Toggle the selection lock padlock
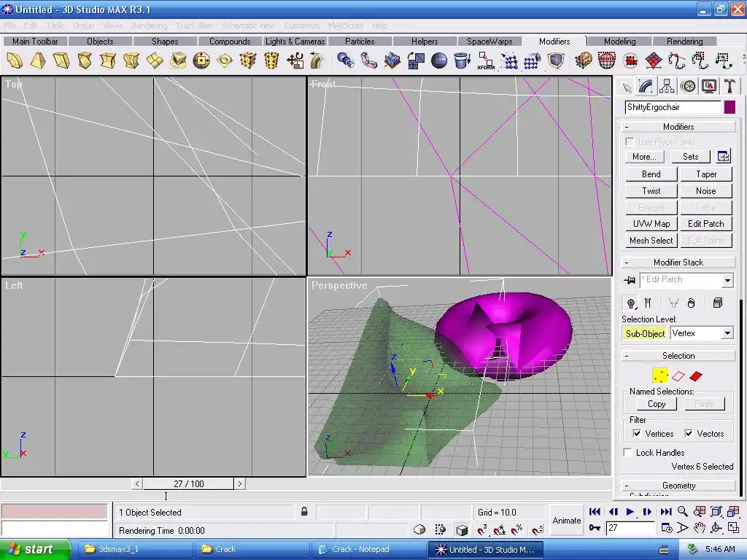Viewport: 747px width, 560px height. point(304,512)
